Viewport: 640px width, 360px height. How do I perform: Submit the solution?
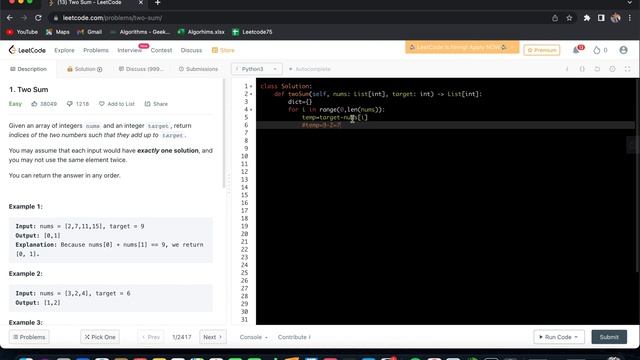click(609, 337)
